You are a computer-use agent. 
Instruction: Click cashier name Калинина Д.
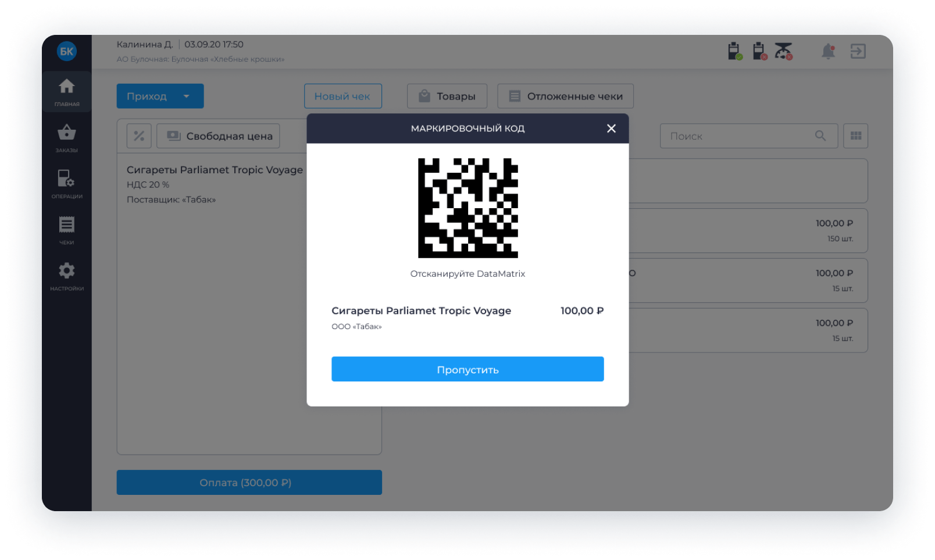[x=145, y=44]
